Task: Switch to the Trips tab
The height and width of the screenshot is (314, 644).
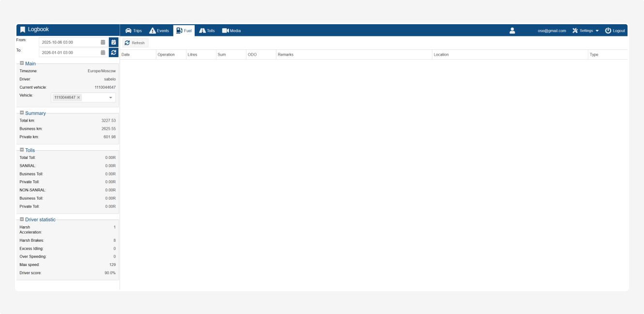Action: (134, 31)
